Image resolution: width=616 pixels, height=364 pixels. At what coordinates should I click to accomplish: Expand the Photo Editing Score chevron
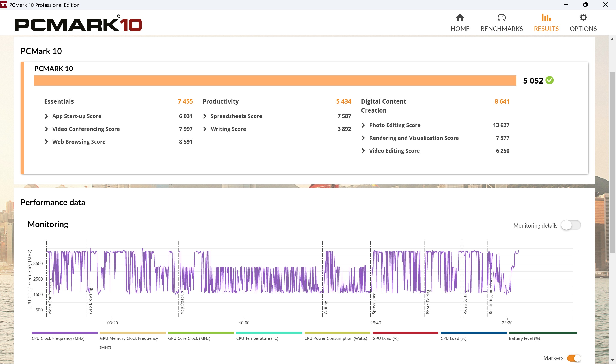363,125
